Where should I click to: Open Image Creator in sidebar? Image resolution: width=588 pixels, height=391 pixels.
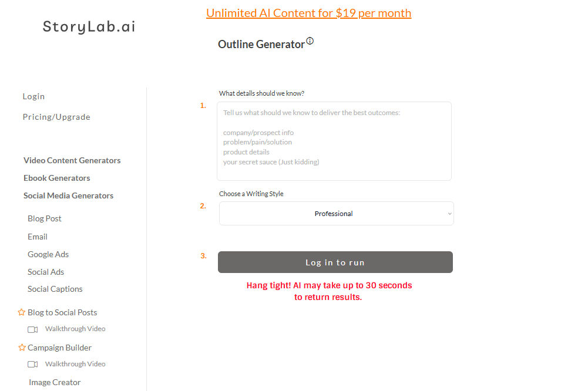[55, 382]
